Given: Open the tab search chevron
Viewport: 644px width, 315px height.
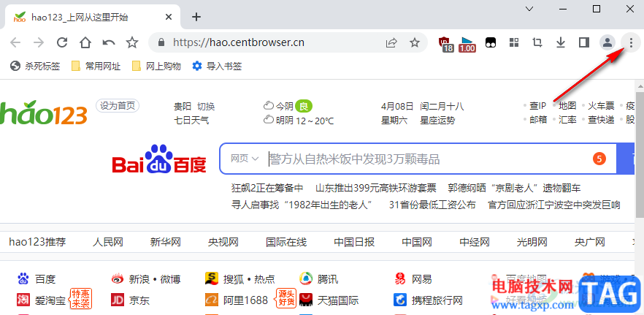Looking at the screenshot, I should (529, 9).
